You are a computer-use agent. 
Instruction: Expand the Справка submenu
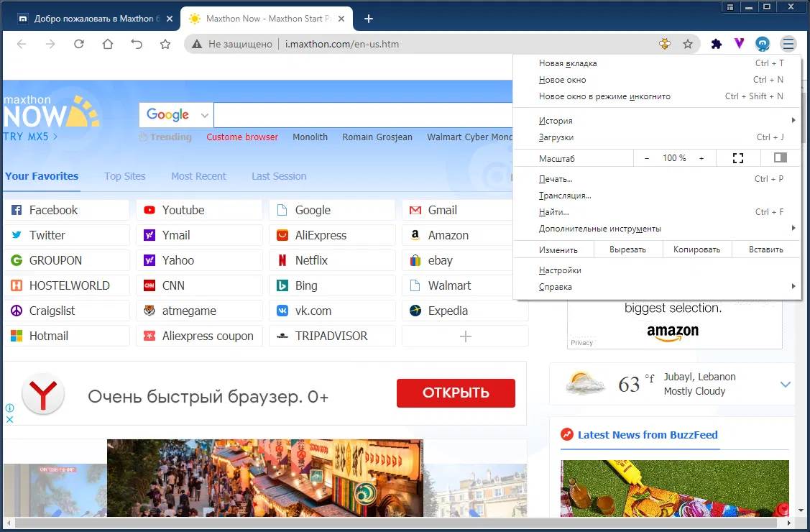658,287
